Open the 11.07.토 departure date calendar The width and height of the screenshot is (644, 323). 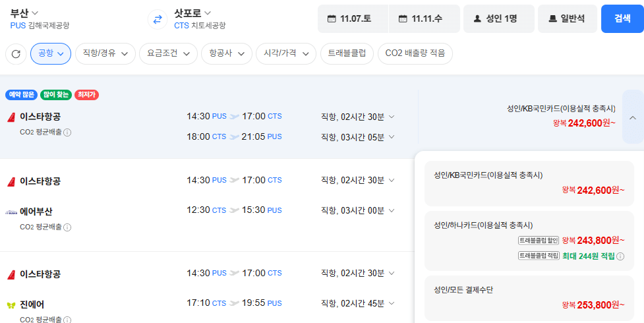pyautogui.click(x=353, y=19)
